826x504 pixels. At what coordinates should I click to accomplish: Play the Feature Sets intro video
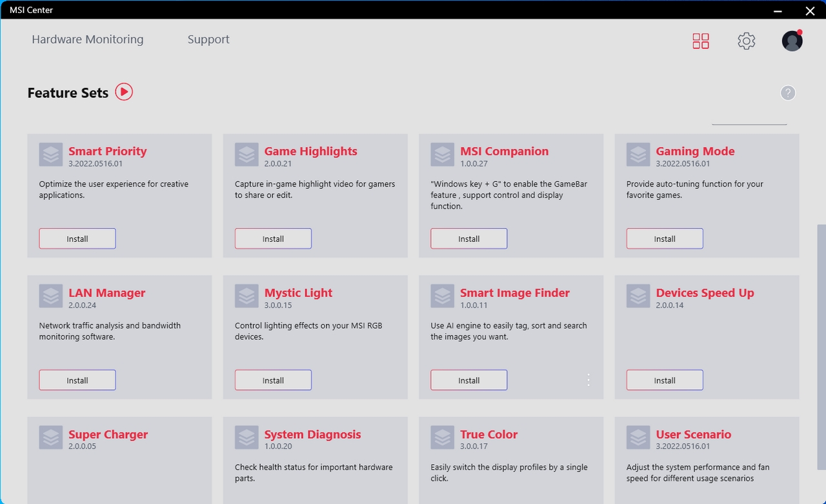click(124, 92)
